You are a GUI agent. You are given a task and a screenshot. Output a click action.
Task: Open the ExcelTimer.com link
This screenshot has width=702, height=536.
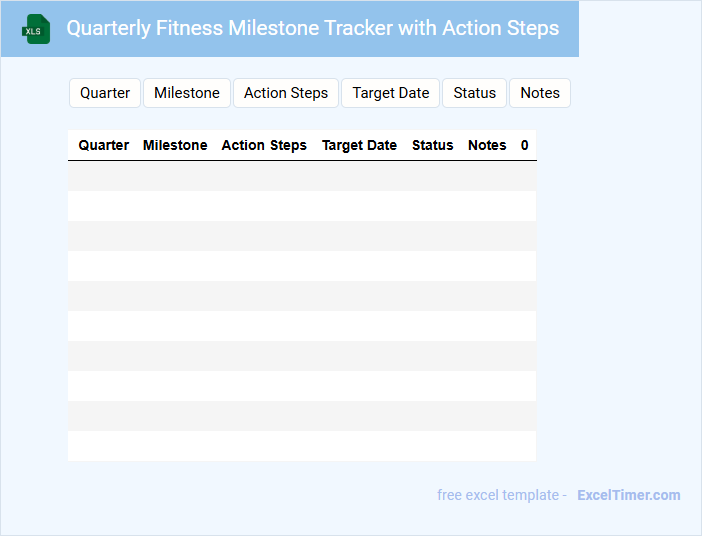pos(628,495)
